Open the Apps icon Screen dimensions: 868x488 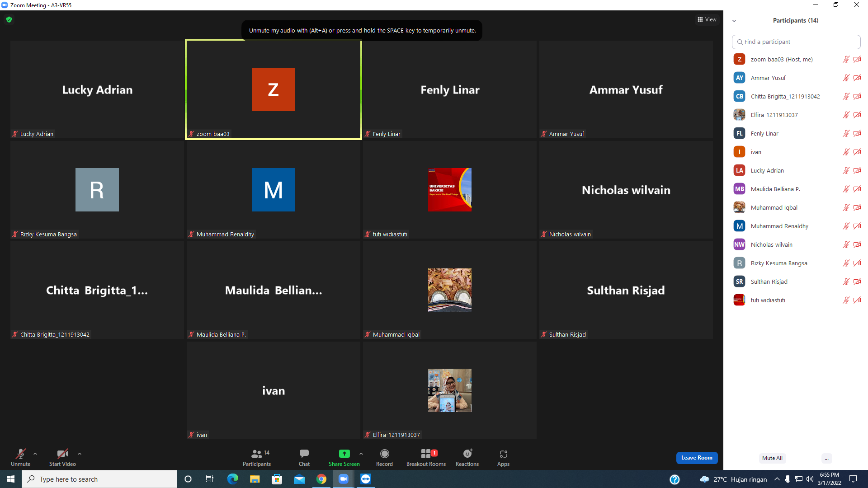pyautogui.click(x=504, y=454)
